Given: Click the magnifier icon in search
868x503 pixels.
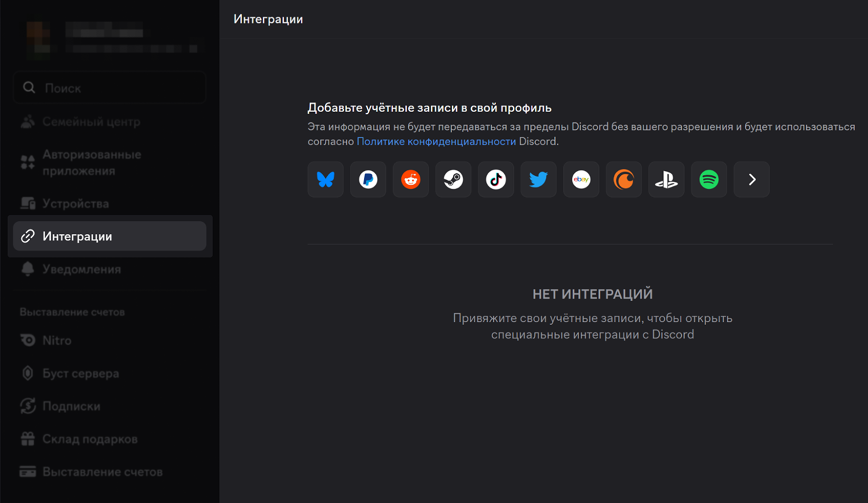Looking at the screenshot, I should (x=29, y=87).
